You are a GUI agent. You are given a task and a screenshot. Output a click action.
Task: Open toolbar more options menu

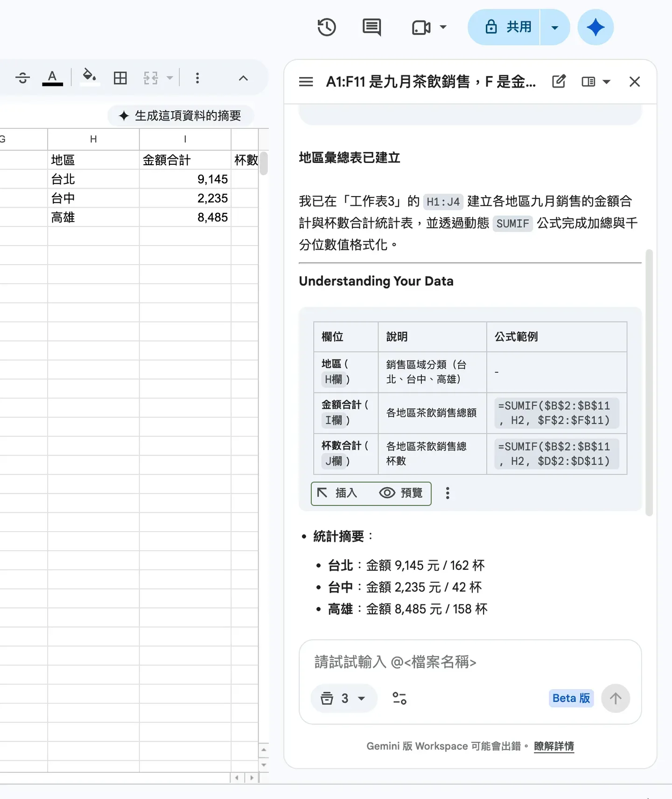point(197,78)
